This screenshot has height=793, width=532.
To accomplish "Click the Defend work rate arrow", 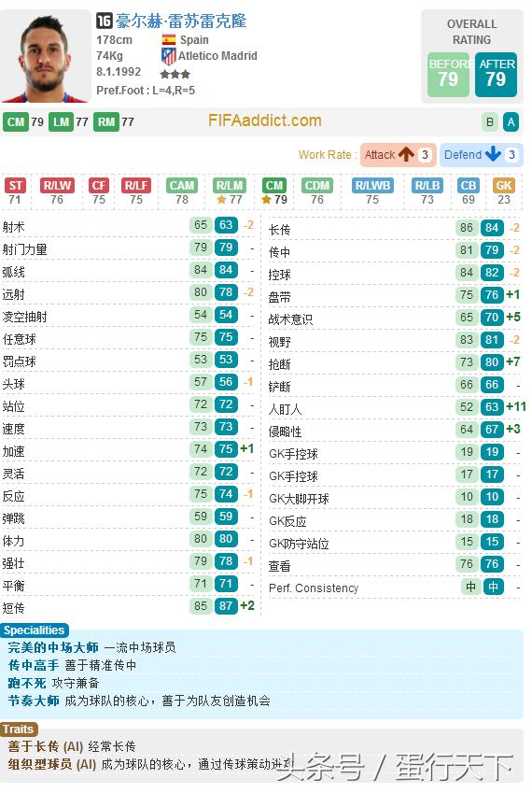I will (493, 154).
